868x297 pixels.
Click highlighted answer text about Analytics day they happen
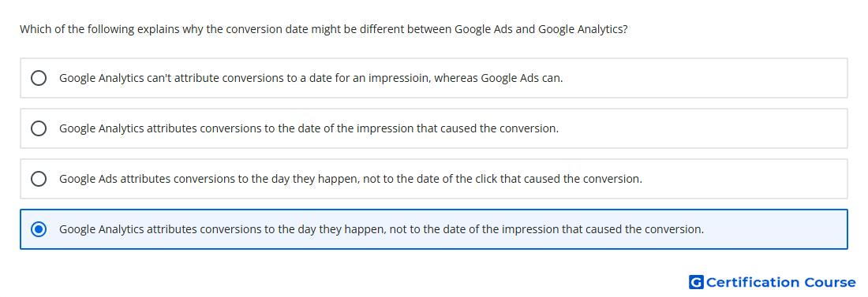point(381,229)
